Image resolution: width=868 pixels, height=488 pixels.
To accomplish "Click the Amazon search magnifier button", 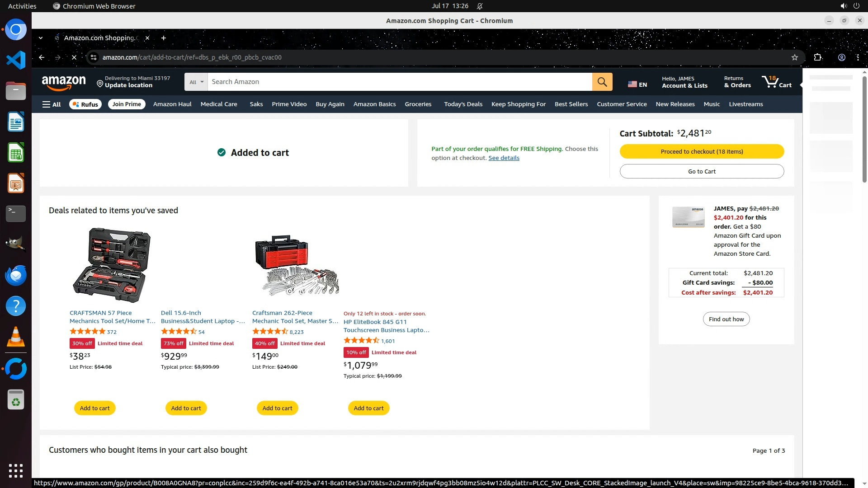I will [602, 82].
